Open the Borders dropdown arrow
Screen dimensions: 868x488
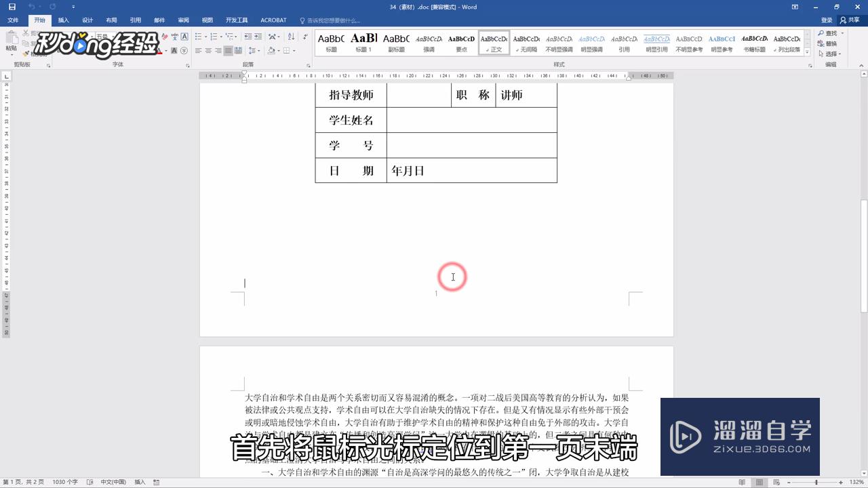coord(293,51)
